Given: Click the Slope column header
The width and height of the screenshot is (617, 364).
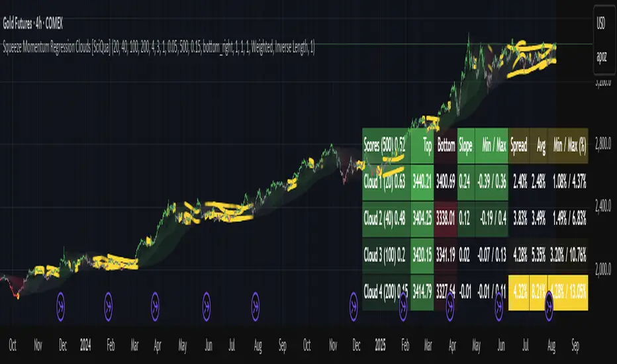Looking at the screenshot, I should coord(465,146).
